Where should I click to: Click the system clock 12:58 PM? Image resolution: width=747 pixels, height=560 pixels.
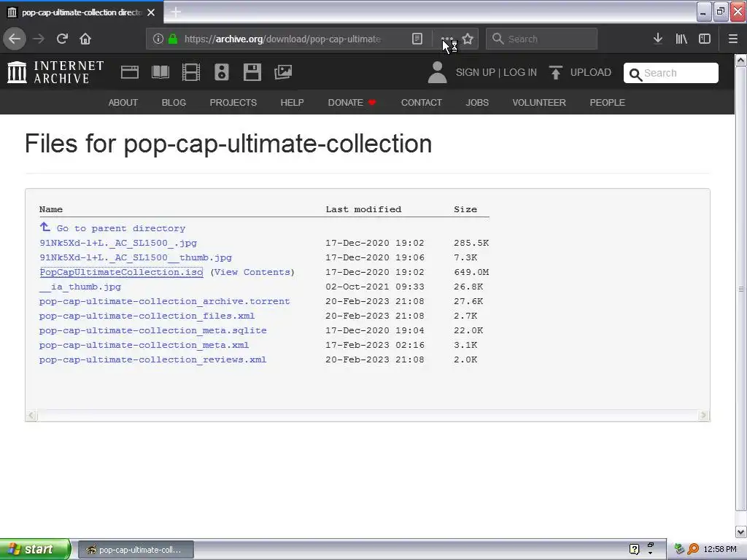tap(720, 549)
